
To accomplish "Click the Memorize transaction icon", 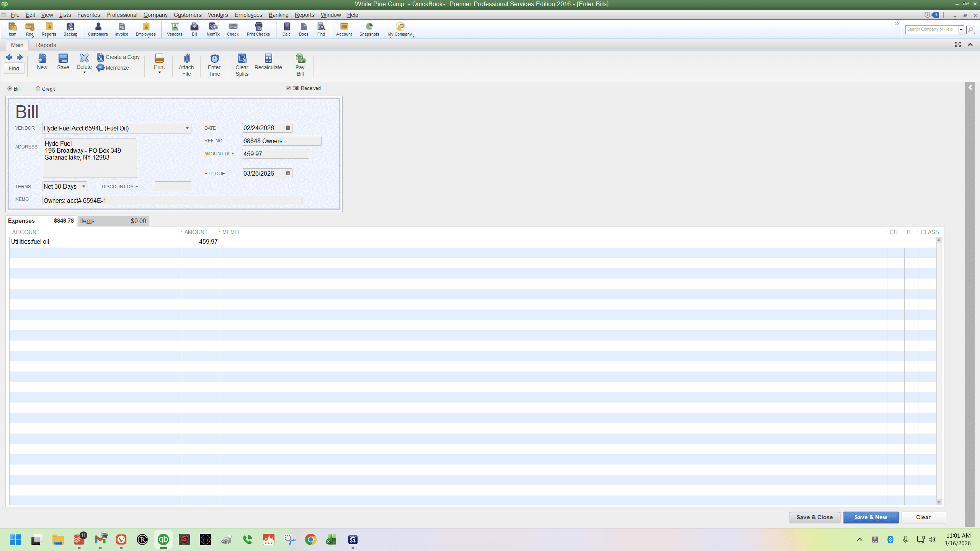I will coord(100,68).
